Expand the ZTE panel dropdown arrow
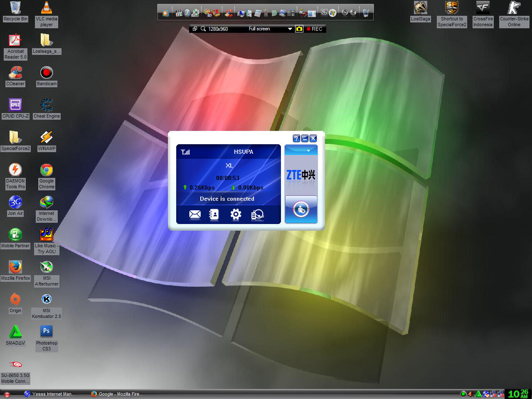This screenshot has height=399, width=532. click(x=308, y=150)
